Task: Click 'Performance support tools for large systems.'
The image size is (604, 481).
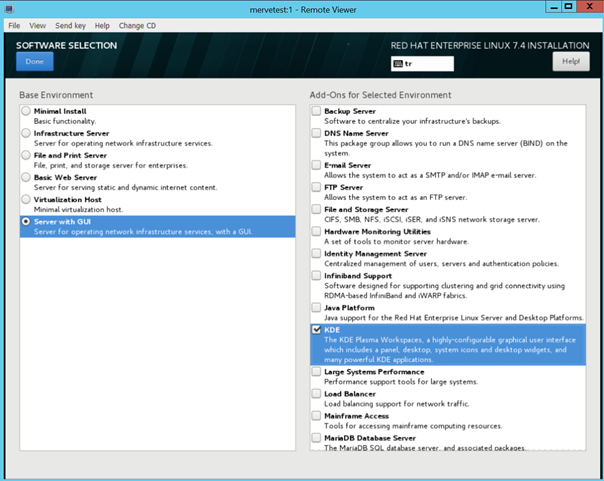Action: tap(401, 382)
